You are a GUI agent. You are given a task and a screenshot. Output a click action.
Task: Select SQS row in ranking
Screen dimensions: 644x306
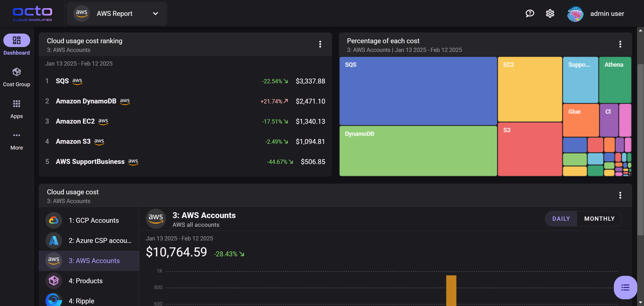pyautogui.click(x=185, y=81)
